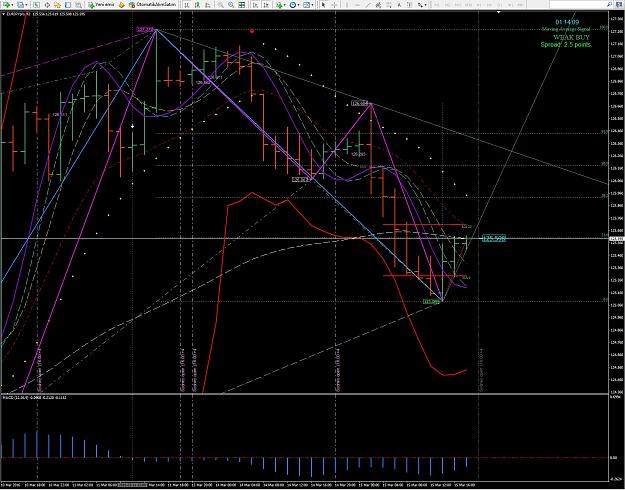
Task: Click the 126.684 swing high label
Action: pyautogui.click(x=360, y=103)
